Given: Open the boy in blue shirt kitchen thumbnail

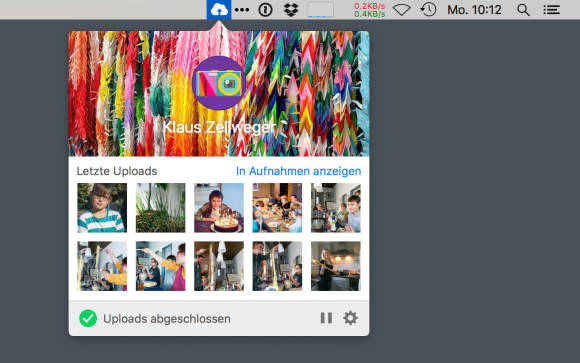Looking at the screenshot, I should click(x=336, y=208).
